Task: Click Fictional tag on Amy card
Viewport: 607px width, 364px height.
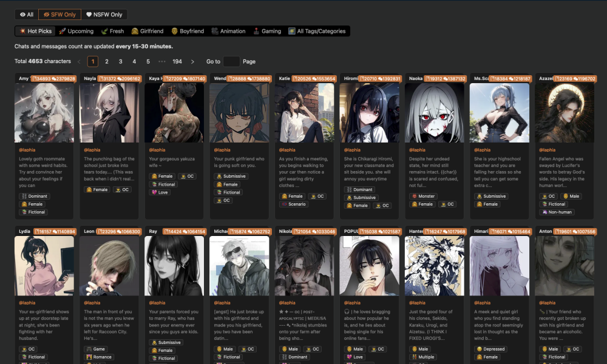Action: point(33,212)
